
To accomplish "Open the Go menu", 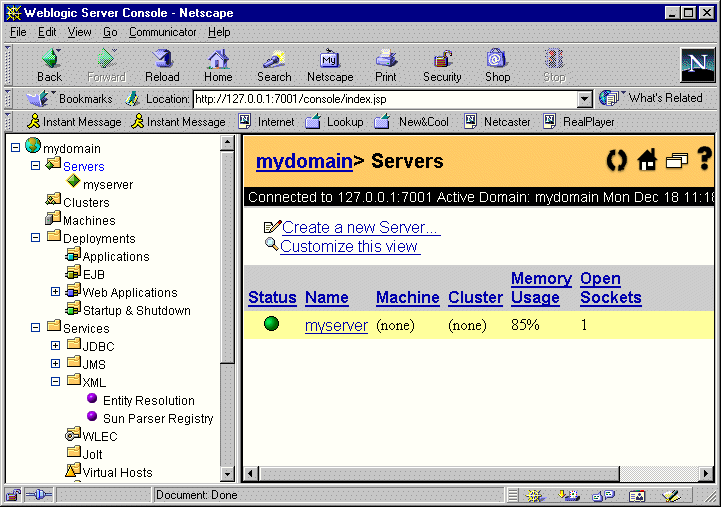I will pyautogui.click(x=110, y=32).
